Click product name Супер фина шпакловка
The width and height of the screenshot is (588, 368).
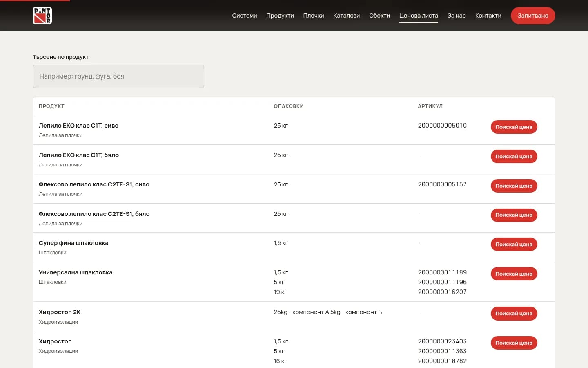[x=73, y=243]
